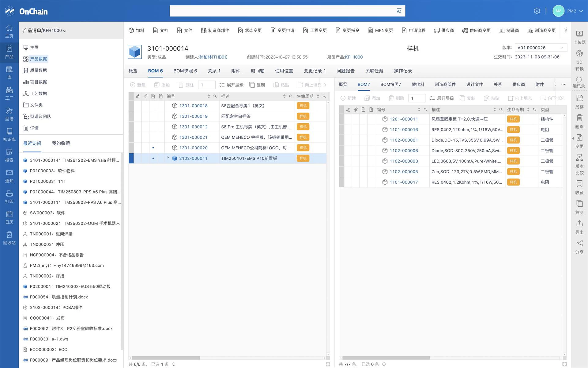Image resolution: width=588 pixels, height=368 pixels.
Task: Click the level number input in right BOM toolbar
Action: pos(417,98)
